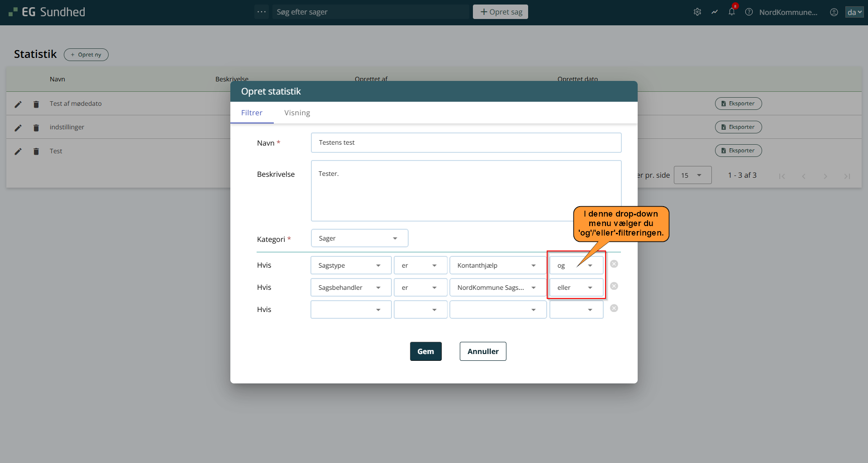Open the statistics chart icon in header
The width and height of the screenshot is (868, 463).
(x=714, y=12)
